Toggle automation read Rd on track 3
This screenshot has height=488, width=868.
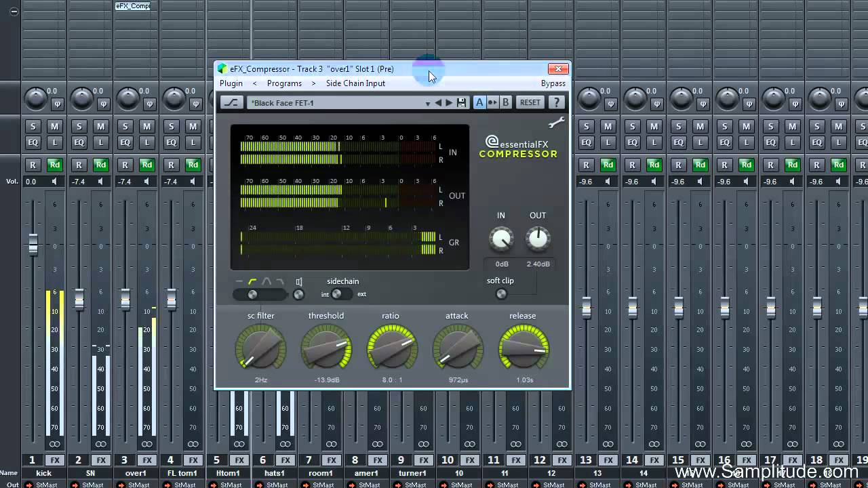pyautogui.click(x=147, y=165)
